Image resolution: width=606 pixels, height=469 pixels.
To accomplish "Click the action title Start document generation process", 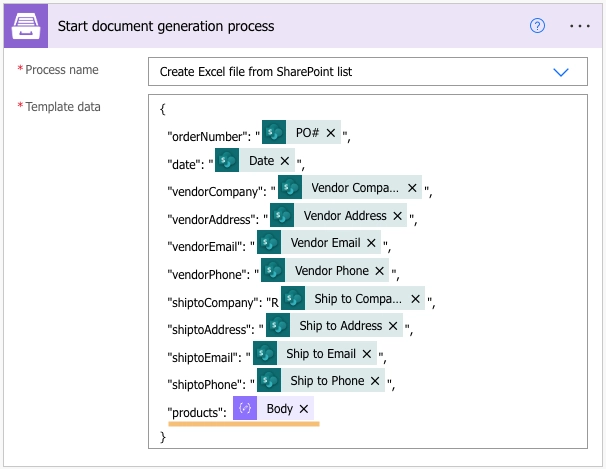I will pyautogui.click(x=166, y=26).
